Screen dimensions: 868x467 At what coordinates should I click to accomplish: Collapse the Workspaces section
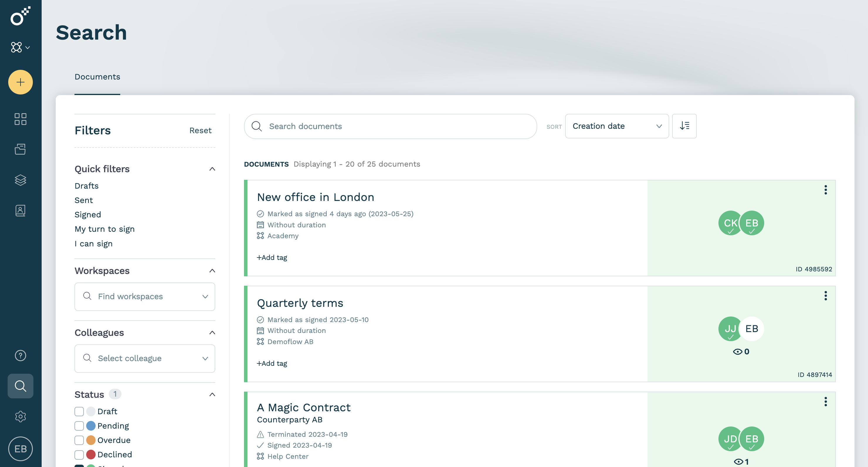coord(212,270)
